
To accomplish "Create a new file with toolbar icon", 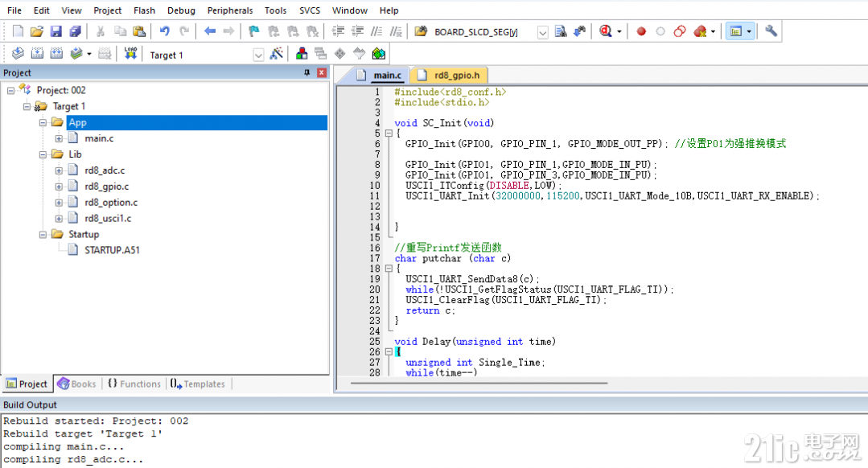I will tap(18, 31).
